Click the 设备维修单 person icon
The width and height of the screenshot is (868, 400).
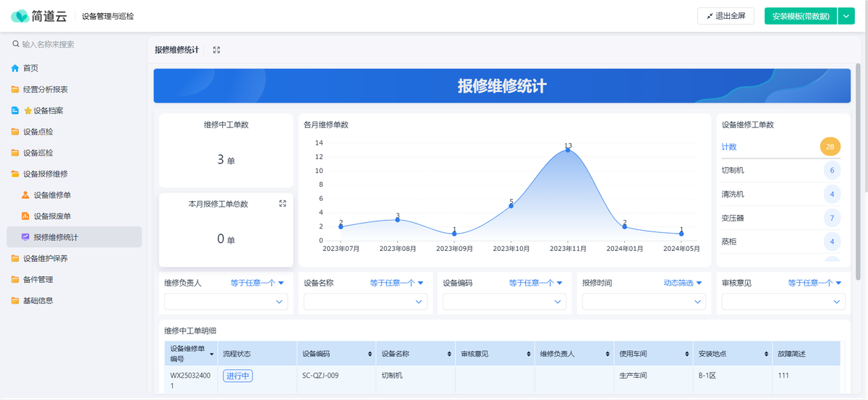pyautogui.click(x=25, y=195)
